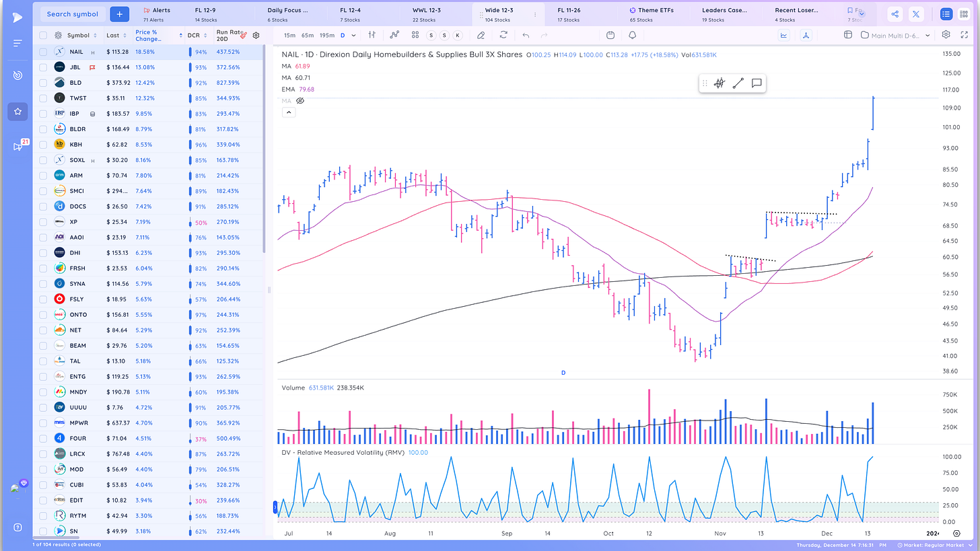Screen dimensions: 980x551
Task: Switch to the Alerts tab
Action: point(157,13)
